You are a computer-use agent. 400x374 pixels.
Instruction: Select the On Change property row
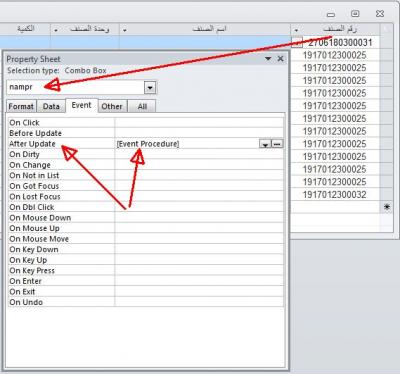click(146, 165)
